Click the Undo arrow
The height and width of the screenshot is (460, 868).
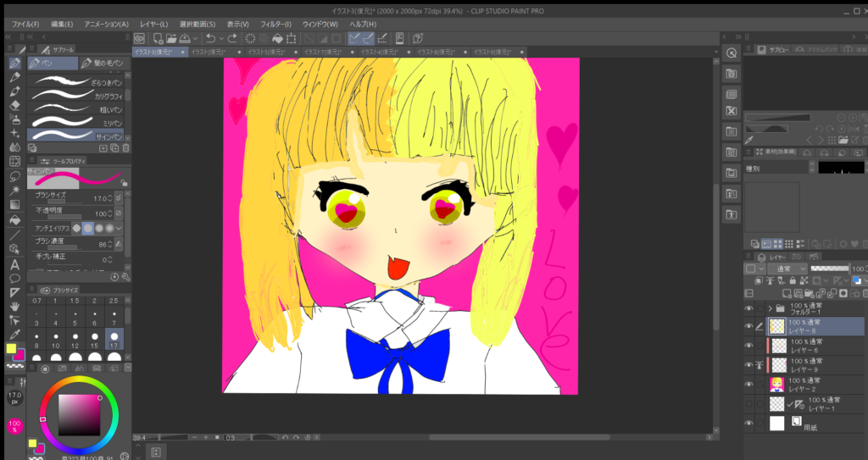point(210,38)
